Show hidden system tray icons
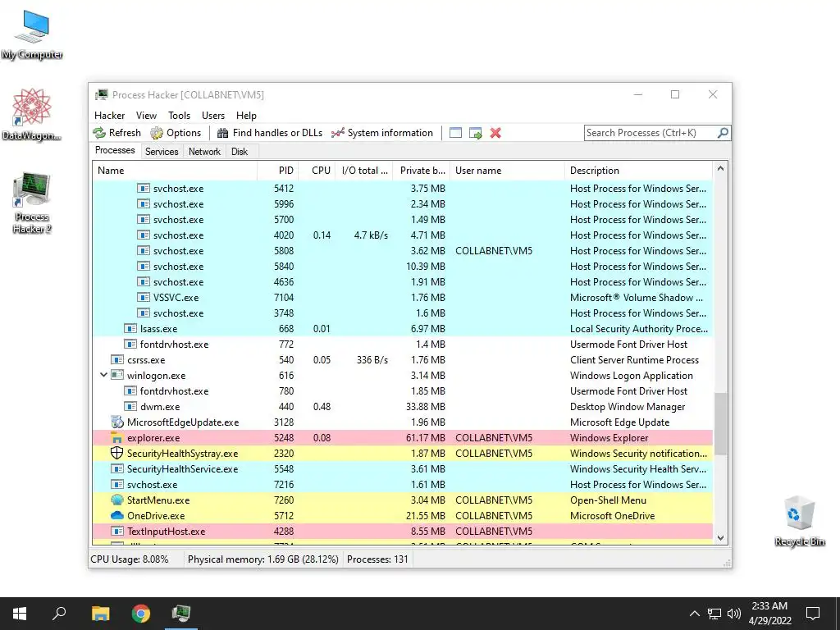The image size is (840, 630). click(x=694, y=614)
